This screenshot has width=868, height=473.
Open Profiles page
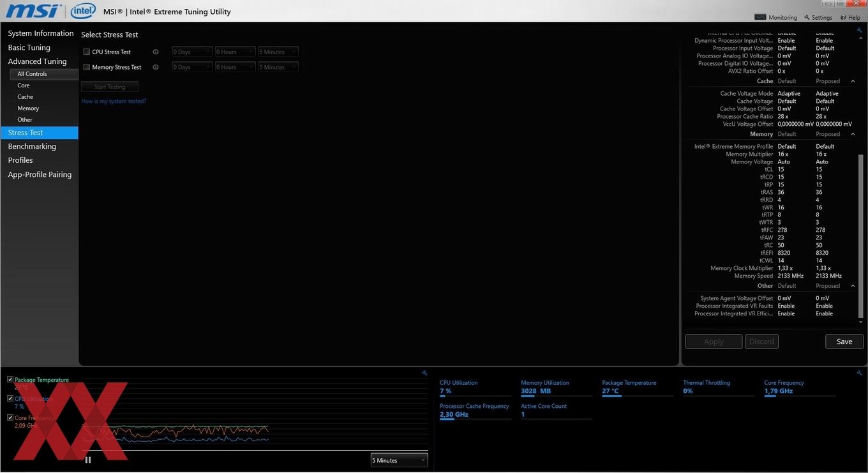20,160
